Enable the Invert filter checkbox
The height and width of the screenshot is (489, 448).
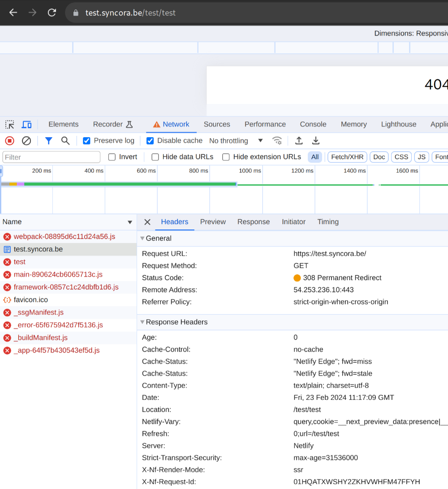click(x=112, y=157)
